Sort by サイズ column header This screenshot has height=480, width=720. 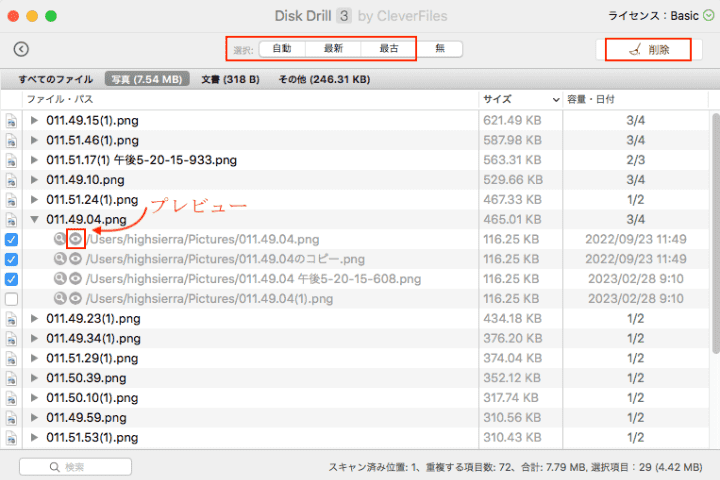[521, 99]
